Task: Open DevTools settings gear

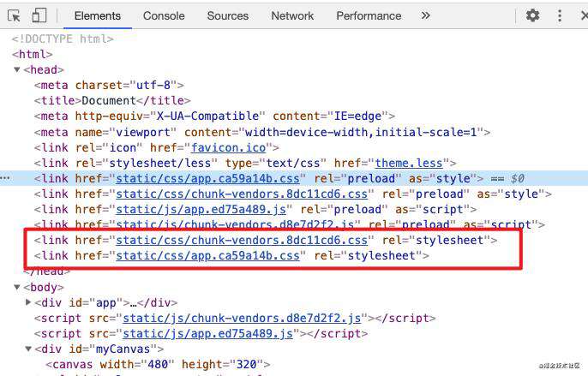Action: pos(532,15)
